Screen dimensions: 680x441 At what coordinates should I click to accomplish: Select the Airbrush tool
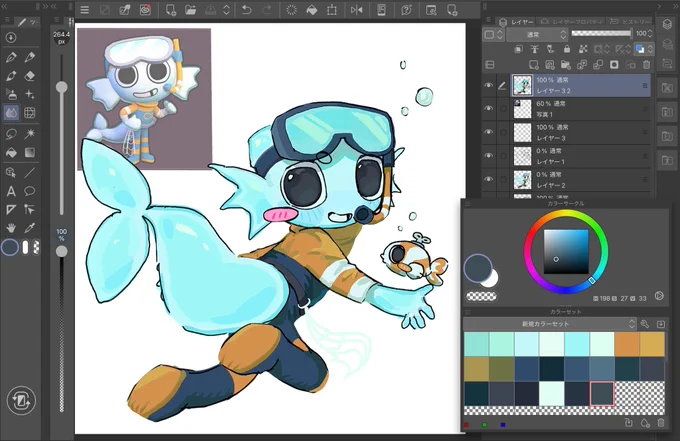coord(11,94)
